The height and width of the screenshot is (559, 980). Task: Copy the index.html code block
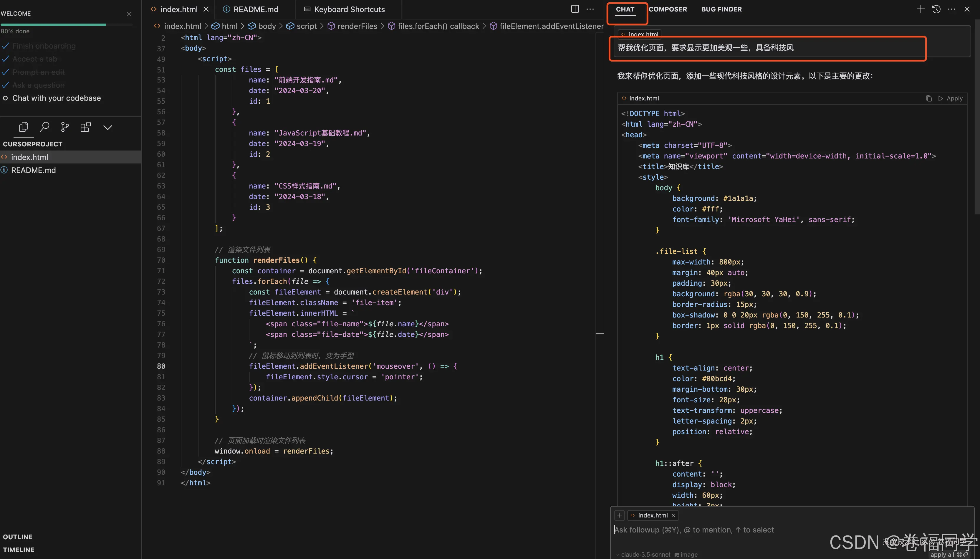click(x=928, y=98)
